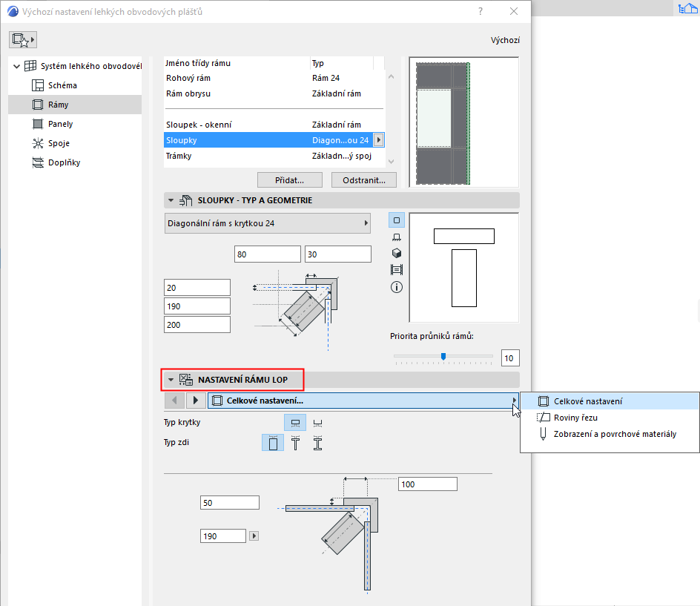Open the Diagonální rám s krytkou 24 selector
Viewport: 700px width, 606px height.
coord(267,223)
